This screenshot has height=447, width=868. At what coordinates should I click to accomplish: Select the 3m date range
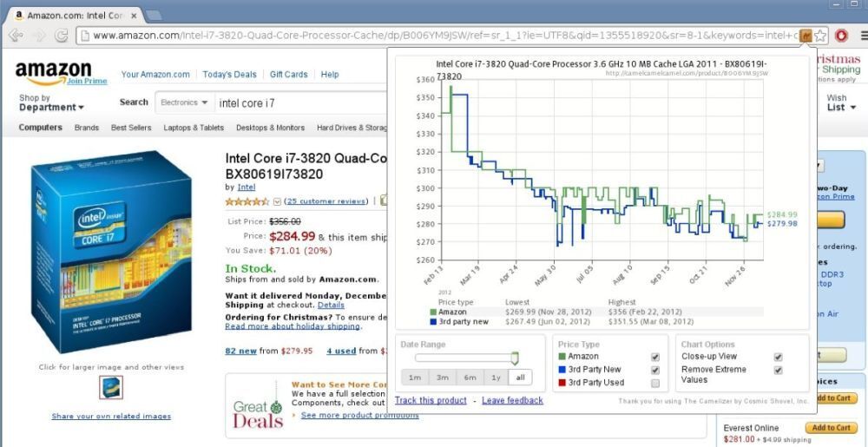442,378
